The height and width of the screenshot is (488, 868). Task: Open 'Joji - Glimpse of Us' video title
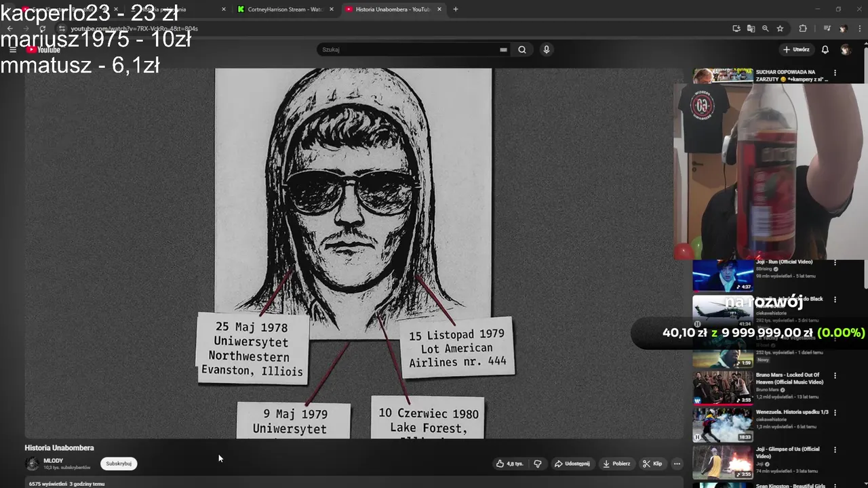click(x=788, y=453)
